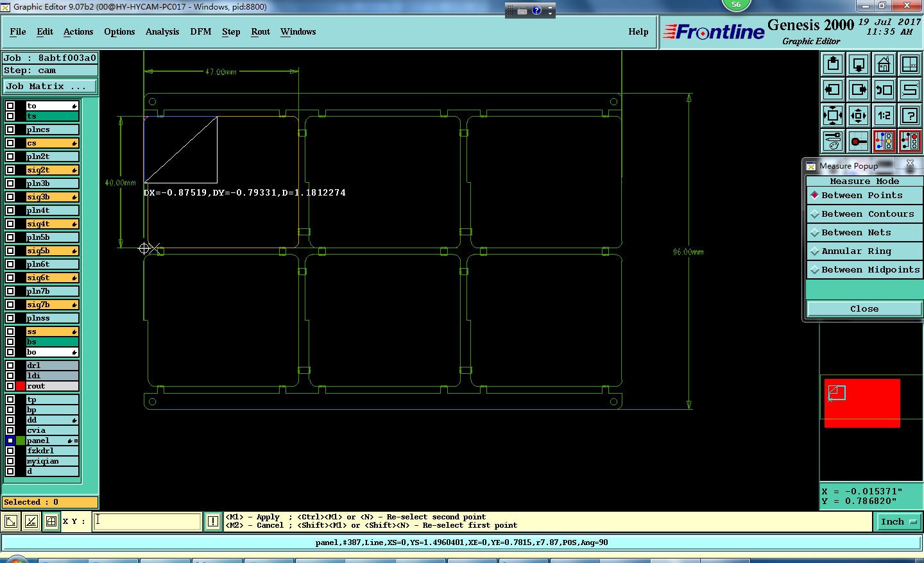924x563 pixels.
Task: Open the Inch units dropdown
Action: [898, 522]
